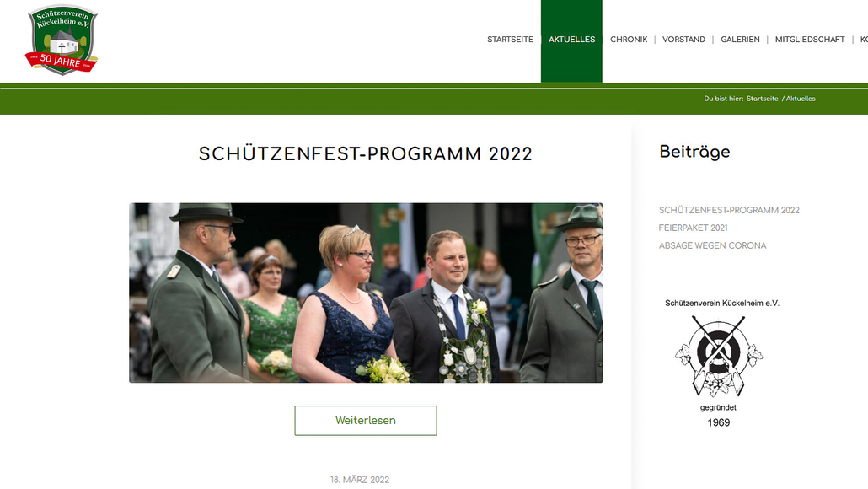This screenshot has height=489, width=868.
Task: Select the Aktuelles menu tab
Action: 571,41
